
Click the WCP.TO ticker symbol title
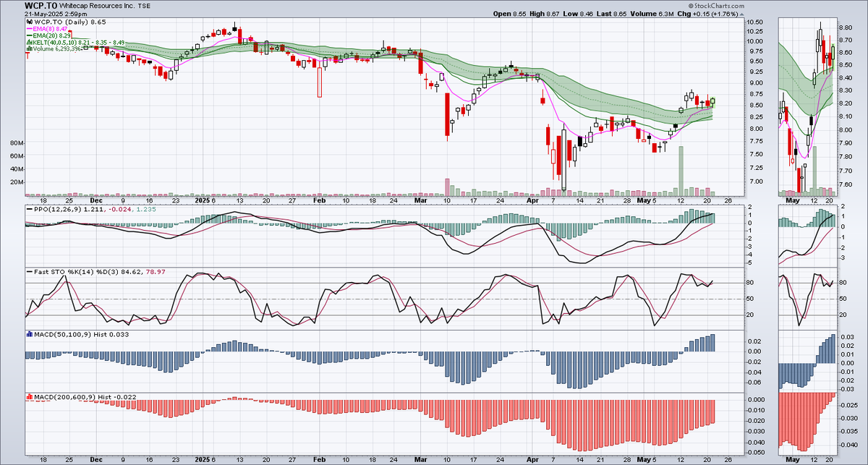tap(41, 4)
